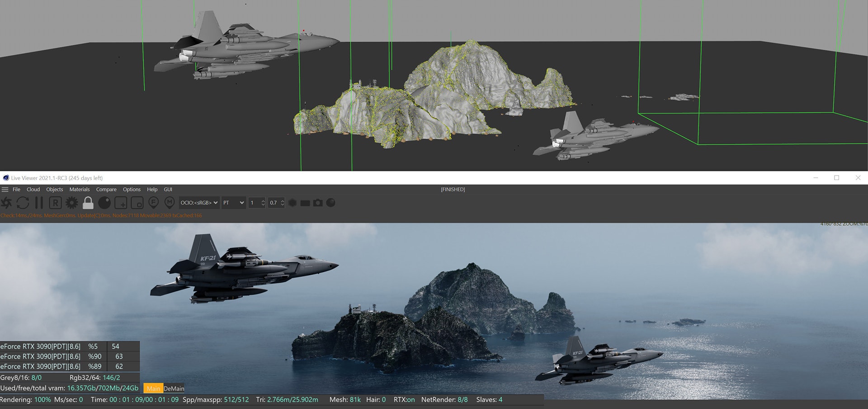The width and height of the screenshot is (868, 409).
Task: Expand the hamburger menu in Live Viewer
Action: 5,190
